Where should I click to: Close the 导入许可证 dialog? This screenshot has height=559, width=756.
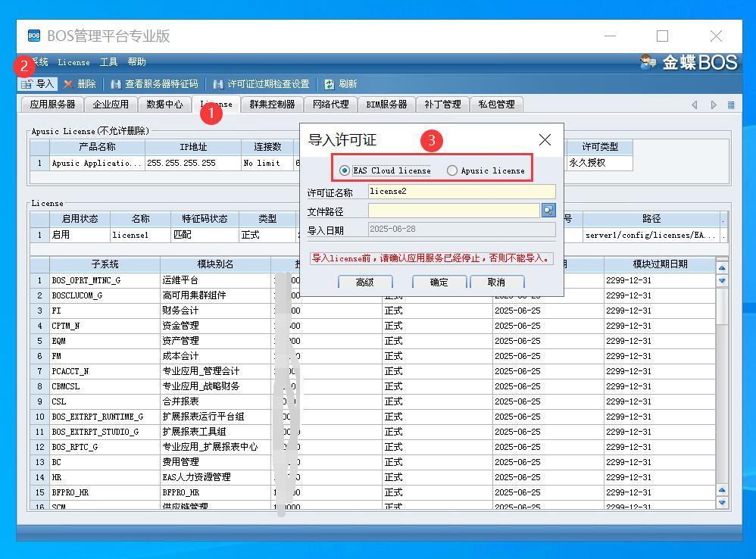pyautogui.click(x=545, y=139)
